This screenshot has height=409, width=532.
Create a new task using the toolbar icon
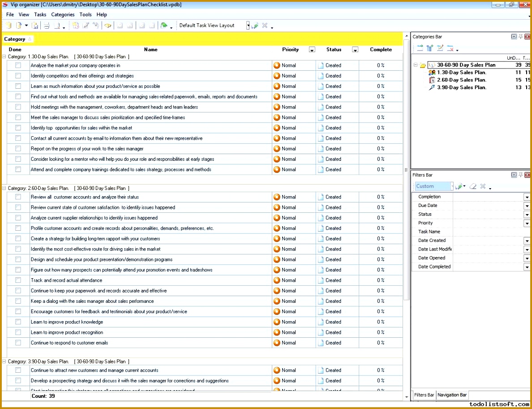75,26
